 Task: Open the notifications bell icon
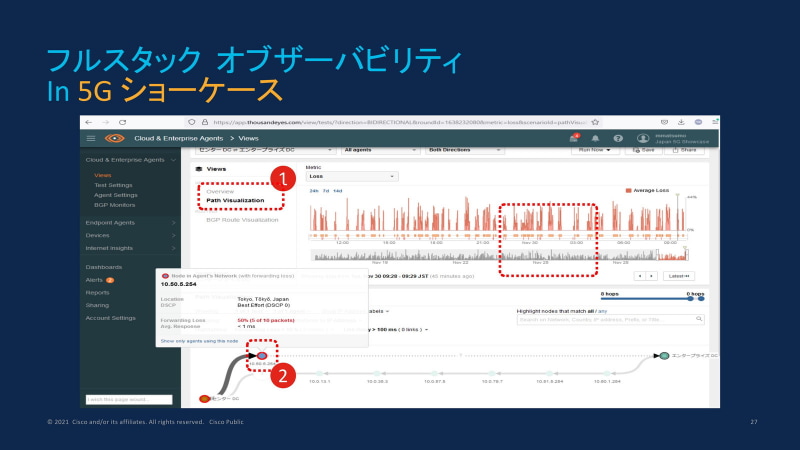tap(595, 138)
